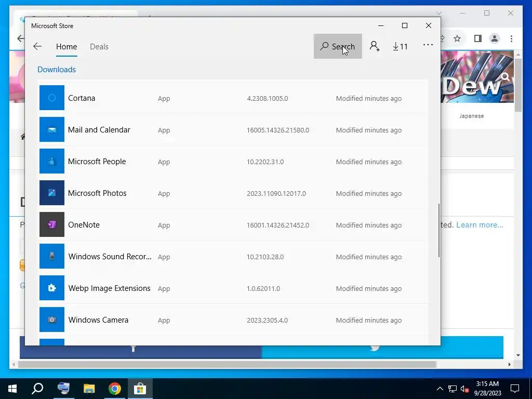Select Microsoft Photos modified minutes ago text
532x399 pixels.
[369, 193]
